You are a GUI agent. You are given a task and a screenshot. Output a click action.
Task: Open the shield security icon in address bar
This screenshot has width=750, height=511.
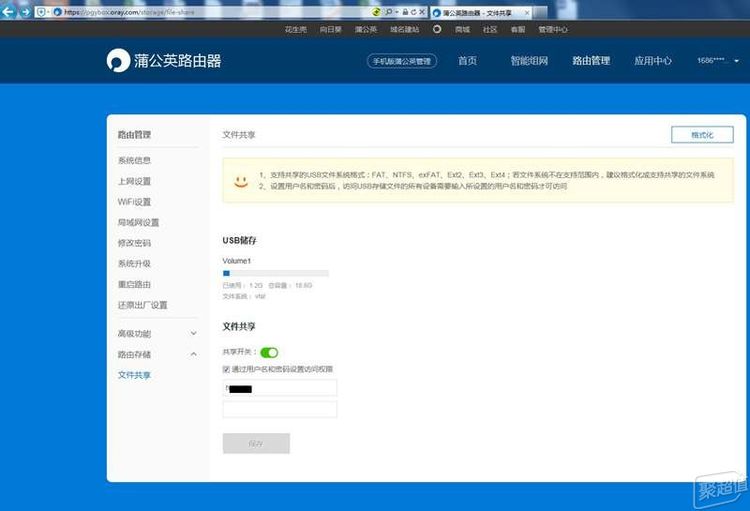tap(41, 12)
